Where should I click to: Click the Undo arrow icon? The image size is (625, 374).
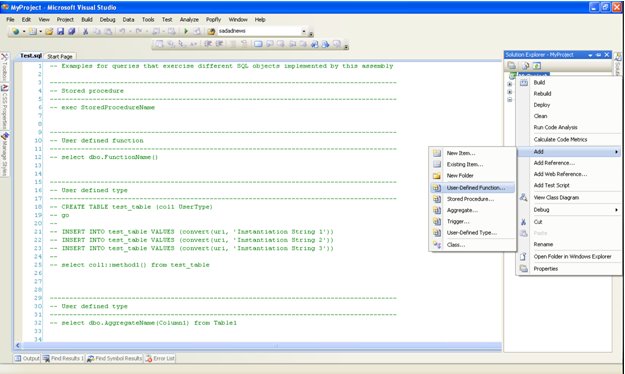[122, 31]
